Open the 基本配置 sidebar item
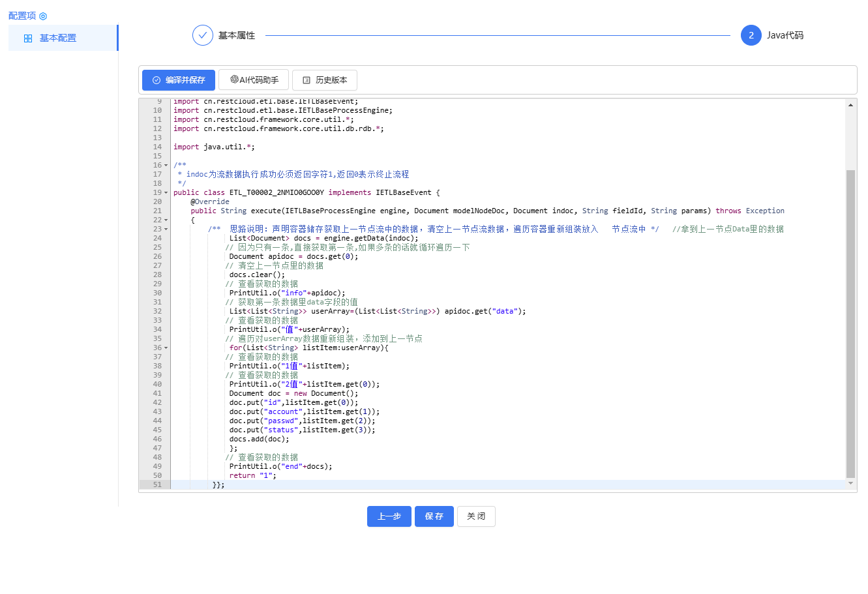 coord(63,38)
